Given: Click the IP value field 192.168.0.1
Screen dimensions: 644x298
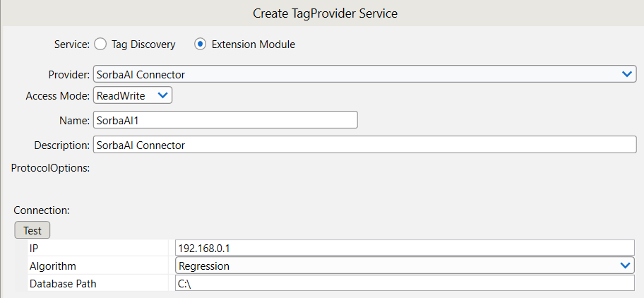Looking at the screenshot, I should (x=405, y=248).
